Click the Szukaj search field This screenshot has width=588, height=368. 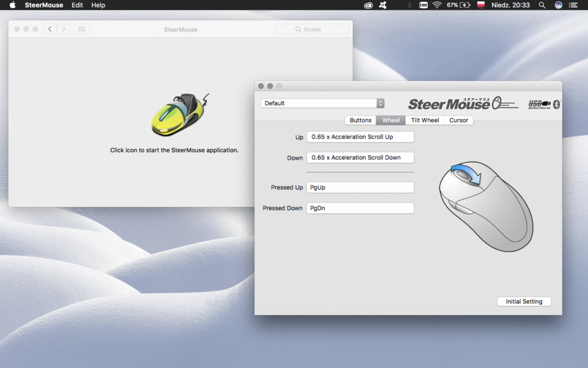click(x=312, y=29)
